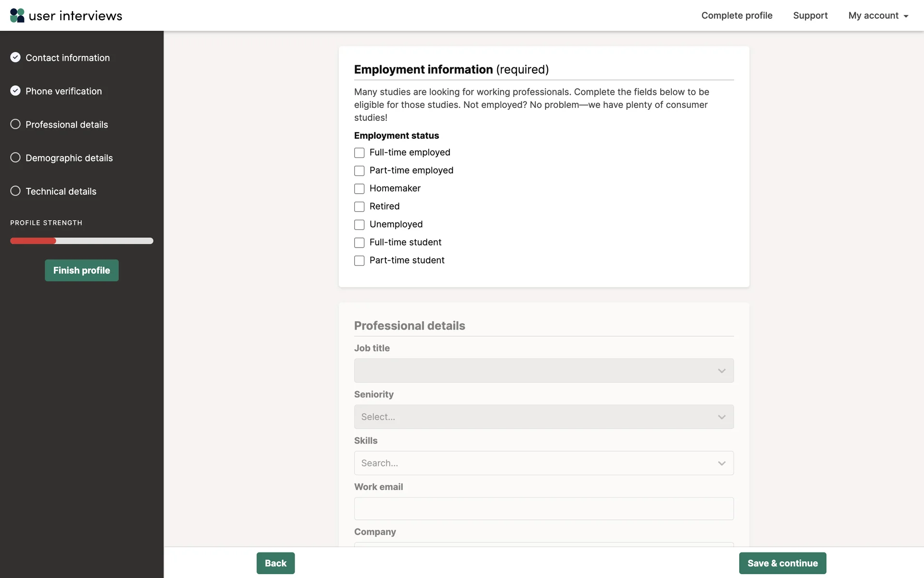Screen dimensions: 924x578
Task: Enable the Part-time student checkbox
Action: [x=359, y=261]
